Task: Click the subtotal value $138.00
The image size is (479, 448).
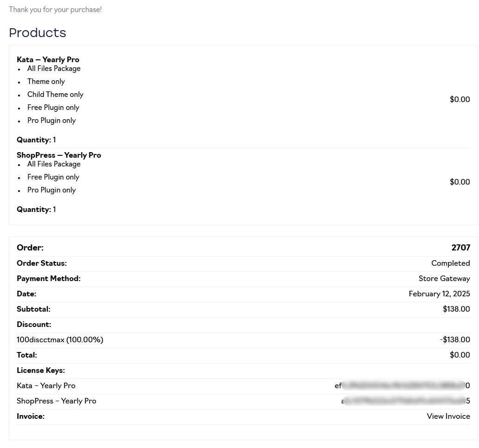Action: coord(456,309)
